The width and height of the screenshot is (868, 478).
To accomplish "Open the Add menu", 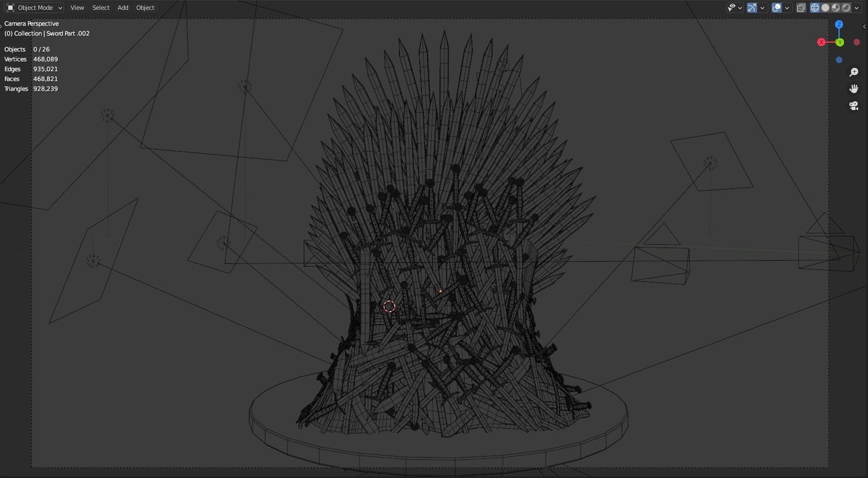I will pos(123,8).
